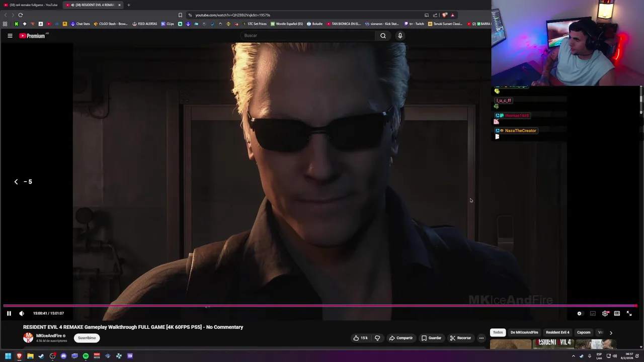Open the ESP LAA keyboard language selector
Screen dimensions: 644x362
pyautogui.click(x=599, y=356)
